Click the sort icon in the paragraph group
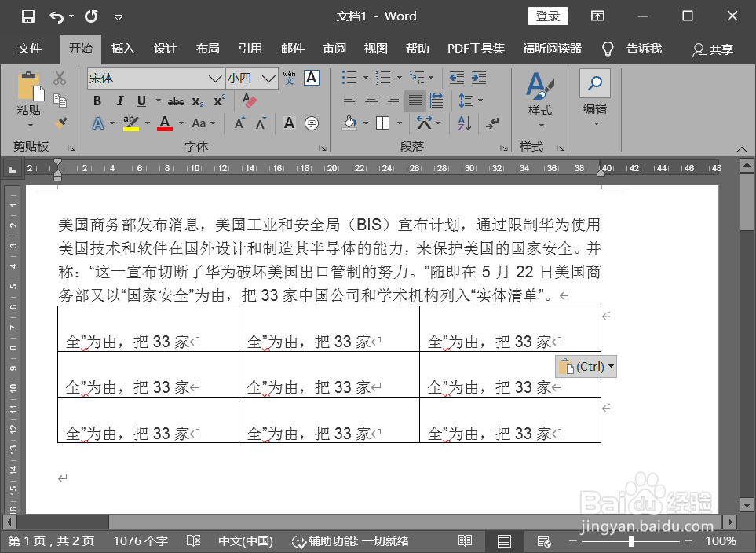The width and height of the screenshot is (756, 553). point(463,124)
